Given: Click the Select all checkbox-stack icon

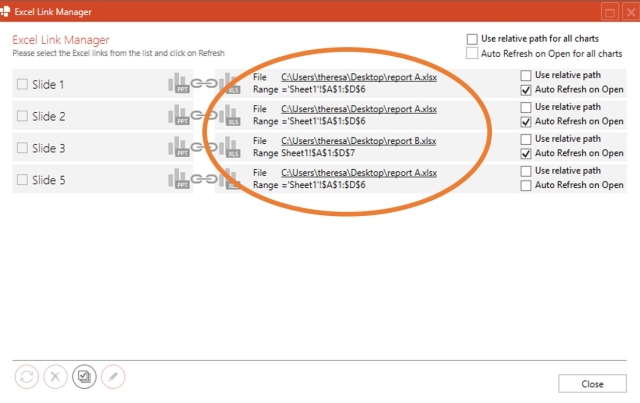Looking at the screenshot, I should click(x=85, y=377).
